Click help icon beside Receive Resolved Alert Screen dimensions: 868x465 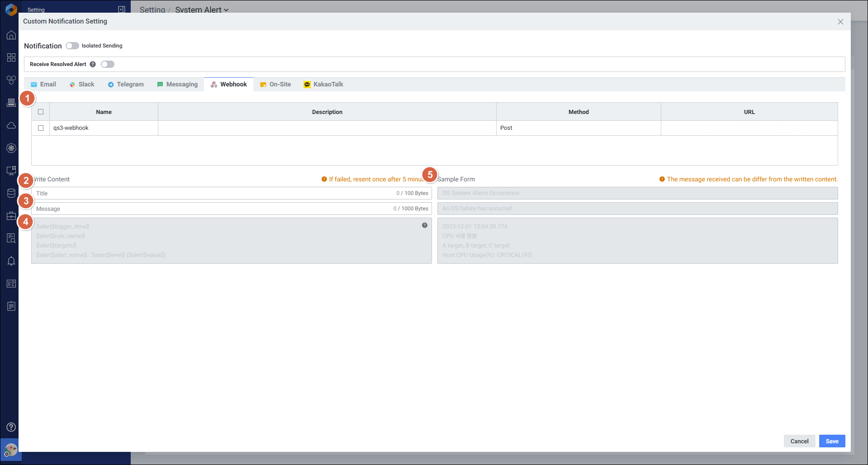pos(93,64)
